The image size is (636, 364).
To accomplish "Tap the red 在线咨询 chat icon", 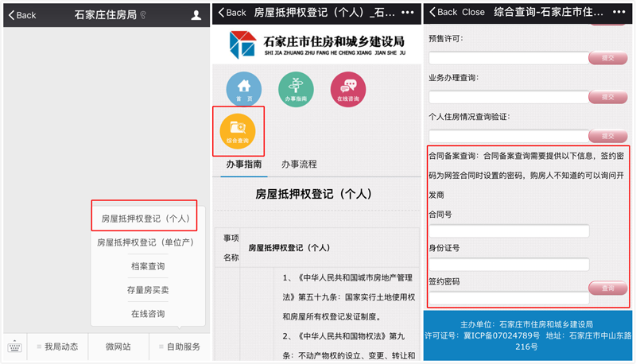I will (348, 89).
